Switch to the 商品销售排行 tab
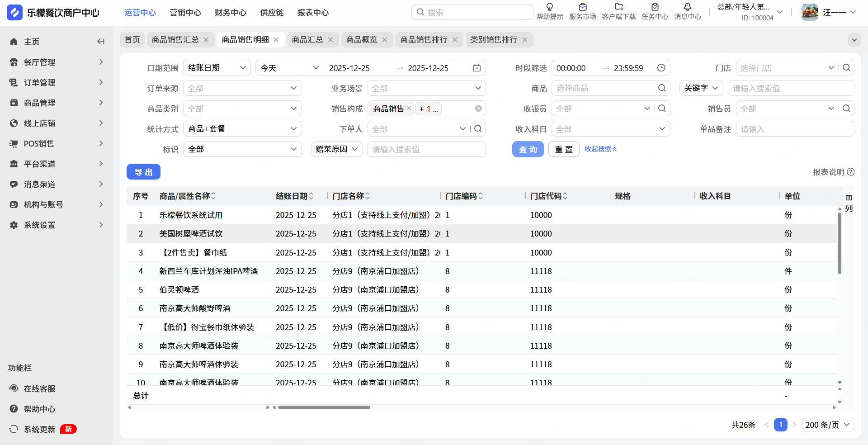The image size is (868, 445). click(x=424, y=40)
